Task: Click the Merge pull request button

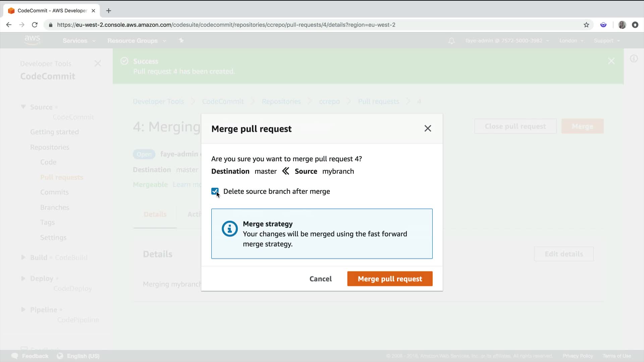Action: [x=390, y=279]
